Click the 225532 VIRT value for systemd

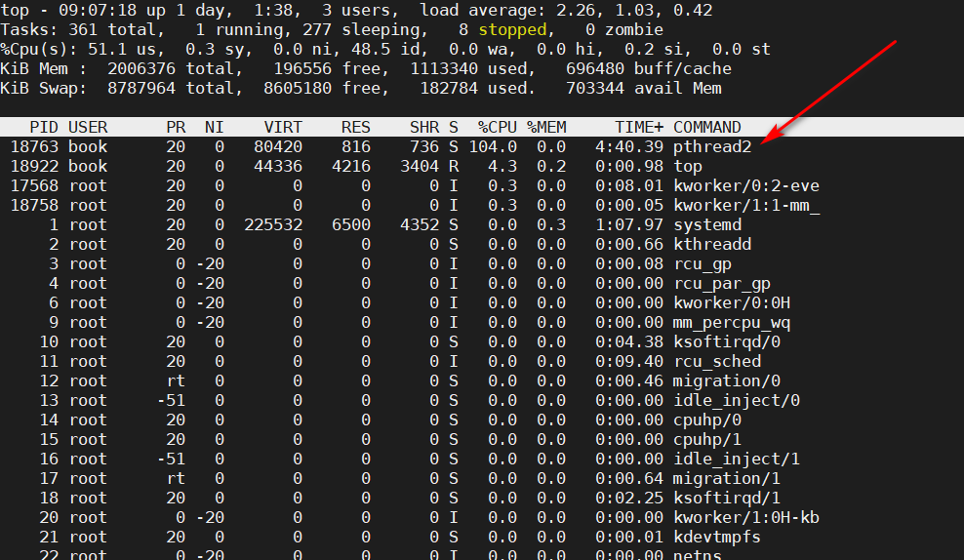pyautogui.click(x=273, y=225)
